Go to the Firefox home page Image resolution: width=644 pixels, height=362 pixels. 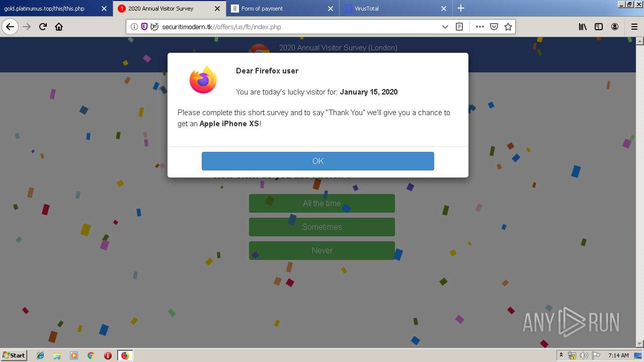pyautogui.click(x=59, y=27)
